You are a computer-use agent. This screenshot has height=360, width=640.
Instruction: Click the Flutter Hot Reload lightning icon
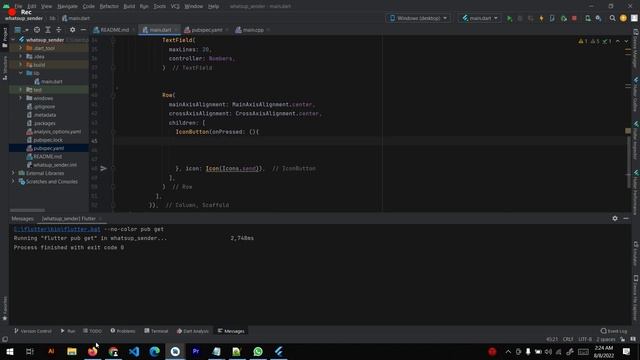click(x=541, y=18)
